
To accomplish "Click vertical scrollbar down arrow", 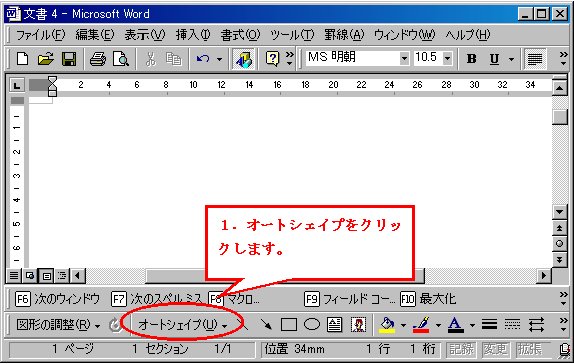I will tap(559, 212).
